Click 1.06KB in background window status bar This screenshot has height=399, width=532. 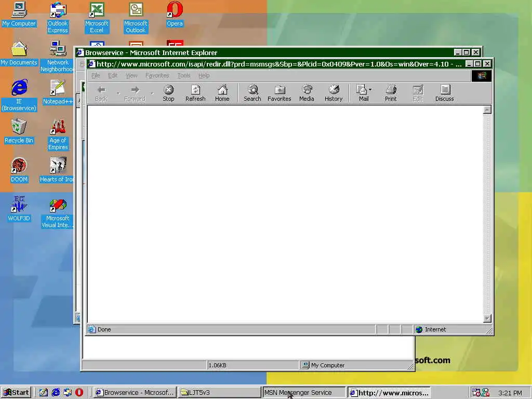(217, 365)
